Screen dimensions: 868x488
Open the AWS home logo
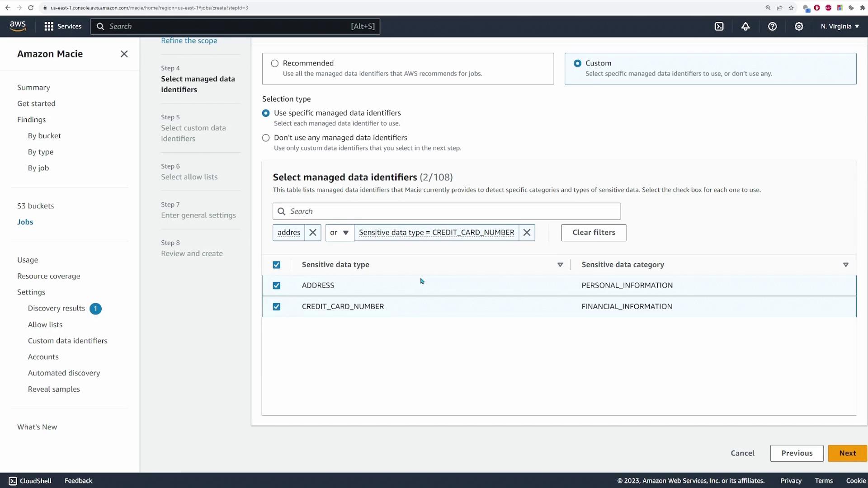18,26
